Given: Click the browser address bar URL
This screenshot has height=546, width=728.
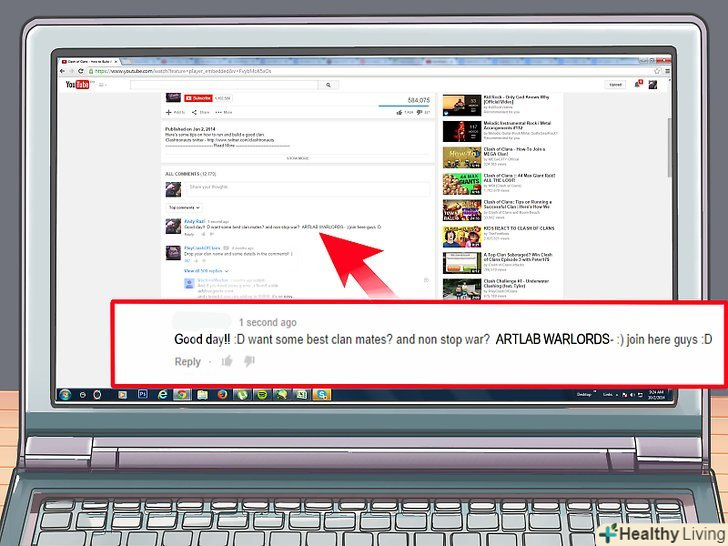Looking at the screenshot, I should pos(183,71).
